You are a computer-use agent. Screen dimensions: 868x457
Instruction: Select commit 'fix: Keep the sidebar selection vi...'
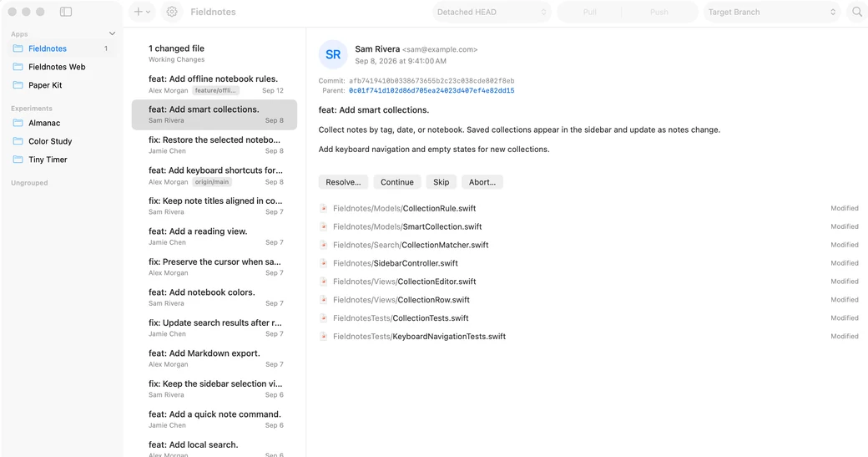(214, 388)
